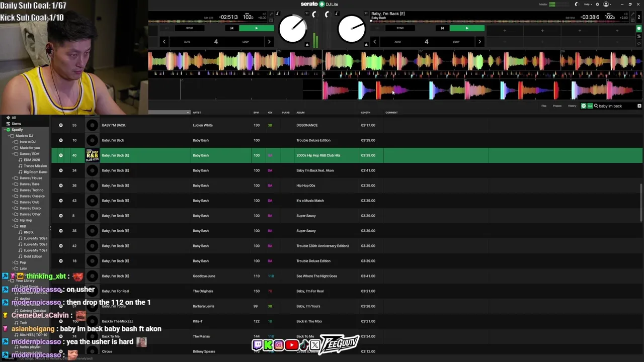The width and height of the screenshot is (644, 362).
Task: Select Stems in the library sidebar
Action: (x=16, y=124)
